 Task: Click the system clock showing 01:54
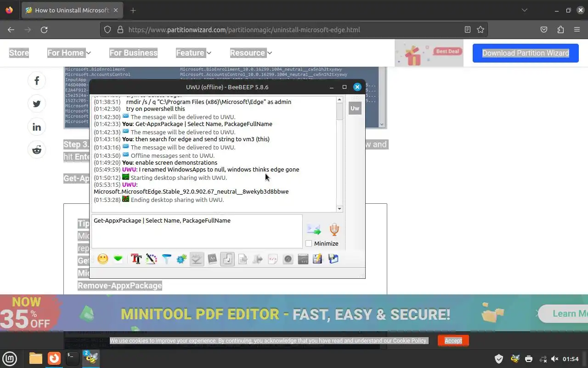coord(571,359)
